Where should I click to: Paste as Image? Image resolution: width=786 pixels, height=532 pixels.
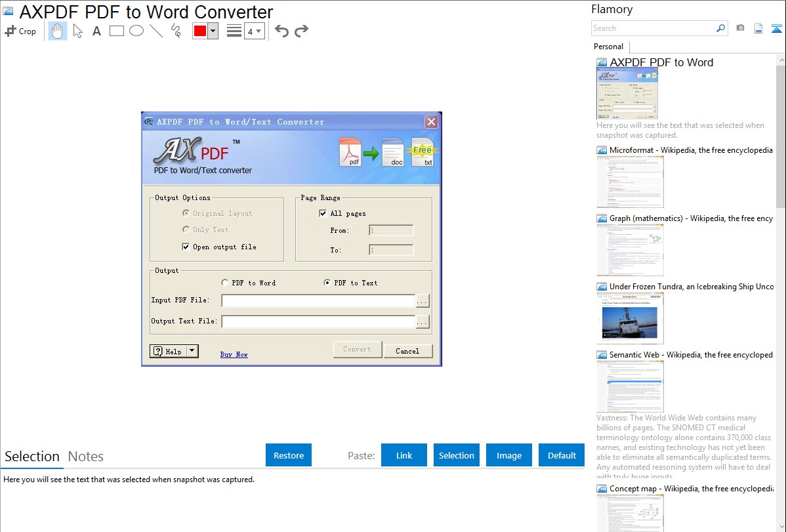click(x=509, y=455)
